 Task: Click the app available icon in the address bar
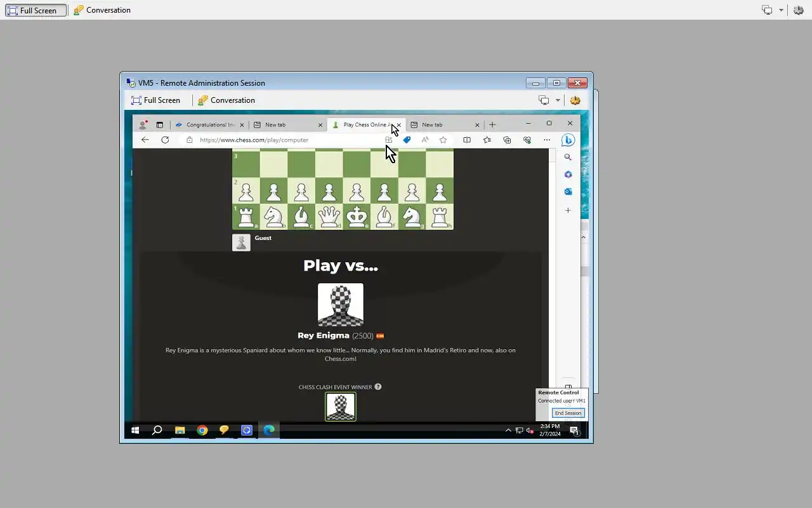point(389,140)
